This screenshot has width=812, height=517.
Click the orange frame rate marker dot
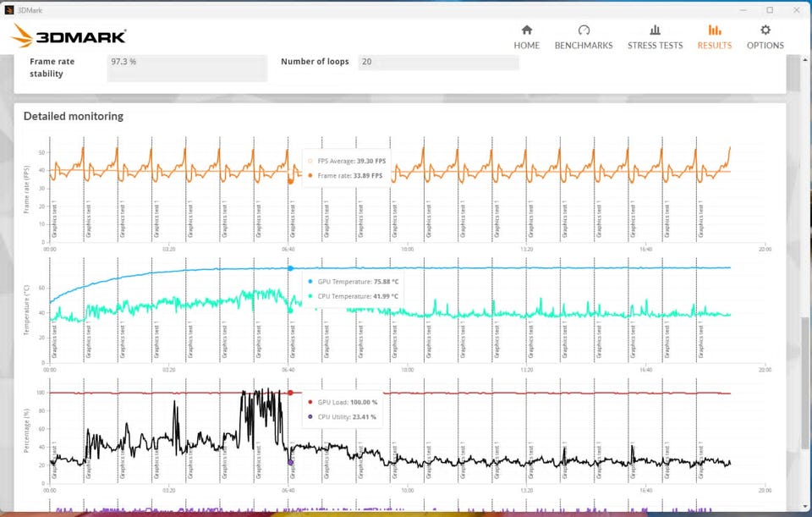(290, 181)
